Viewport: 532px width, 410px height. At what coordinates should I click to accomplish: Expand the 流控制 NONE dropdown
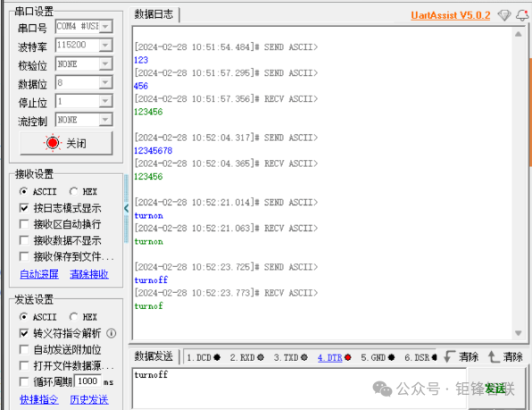pyautogui.click(x=105, y=120)
